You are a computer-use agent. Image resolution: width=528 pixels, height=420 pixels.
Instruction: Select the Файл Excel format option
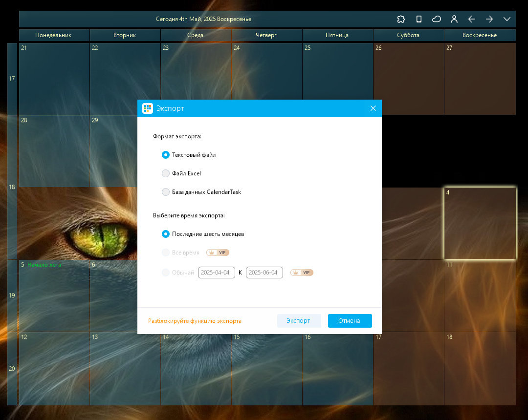(181, 173)
